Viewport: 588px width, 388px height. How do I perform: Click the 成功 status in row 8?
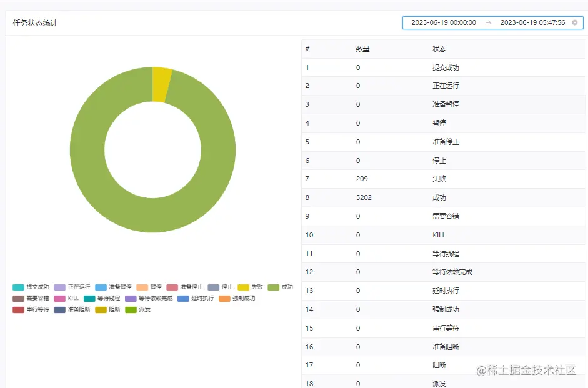[x=439, y=197]
